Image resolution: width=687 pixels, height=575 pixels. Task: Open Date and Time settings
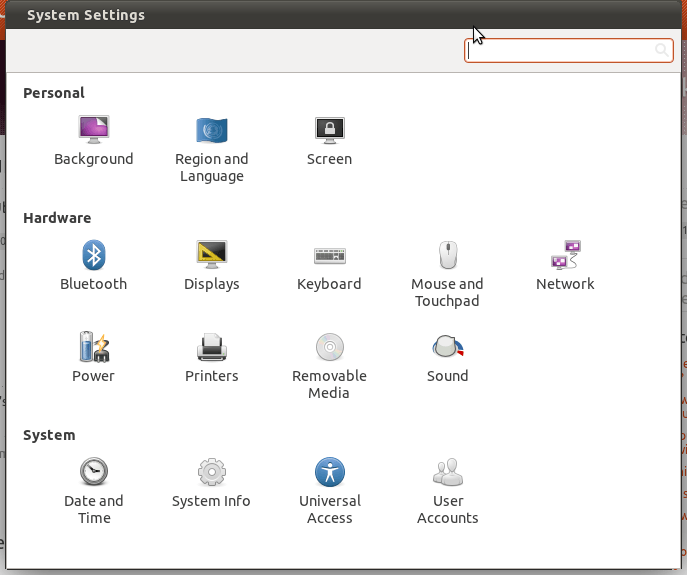94,491
